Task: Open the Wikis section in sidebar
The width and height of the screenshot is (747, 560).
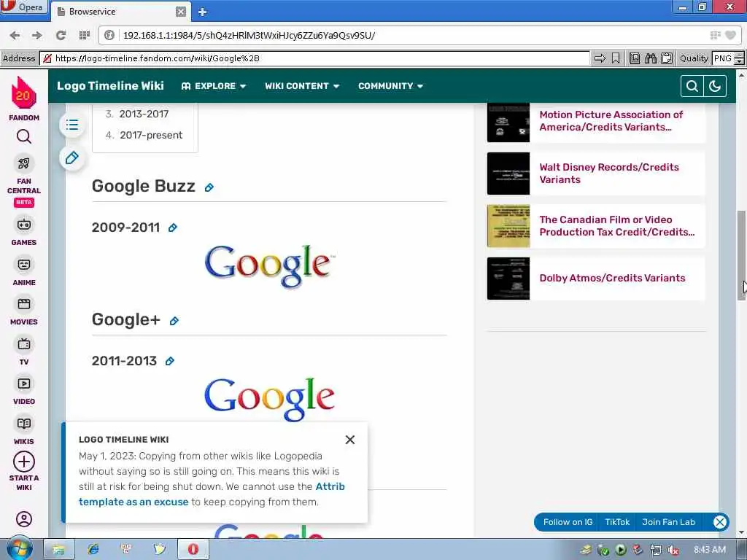Action: (24, 430)
